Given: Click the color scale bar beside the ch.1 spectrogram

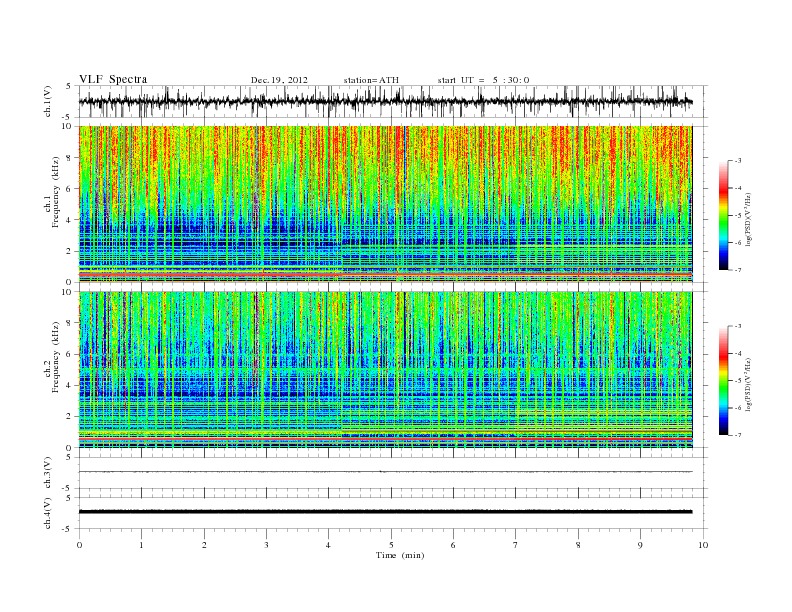Looking at the screenshot, I should 723,215.
